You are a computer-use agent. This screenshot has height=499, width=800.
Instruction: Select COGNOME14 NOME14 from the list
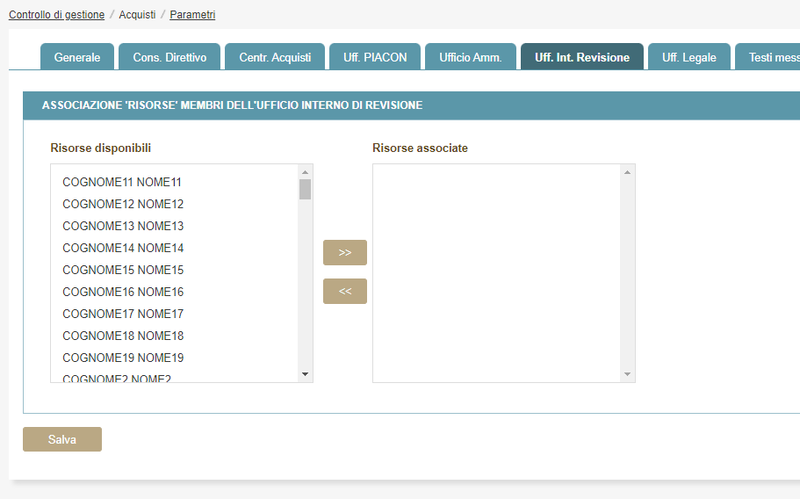coord(123,248)
